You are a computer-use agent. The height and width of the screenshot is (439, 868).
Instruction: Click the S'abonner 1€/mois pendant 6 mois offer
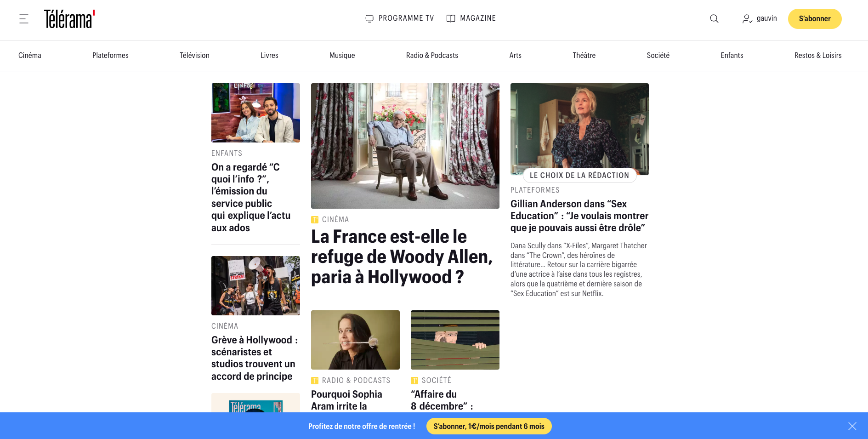pos(488,426)
